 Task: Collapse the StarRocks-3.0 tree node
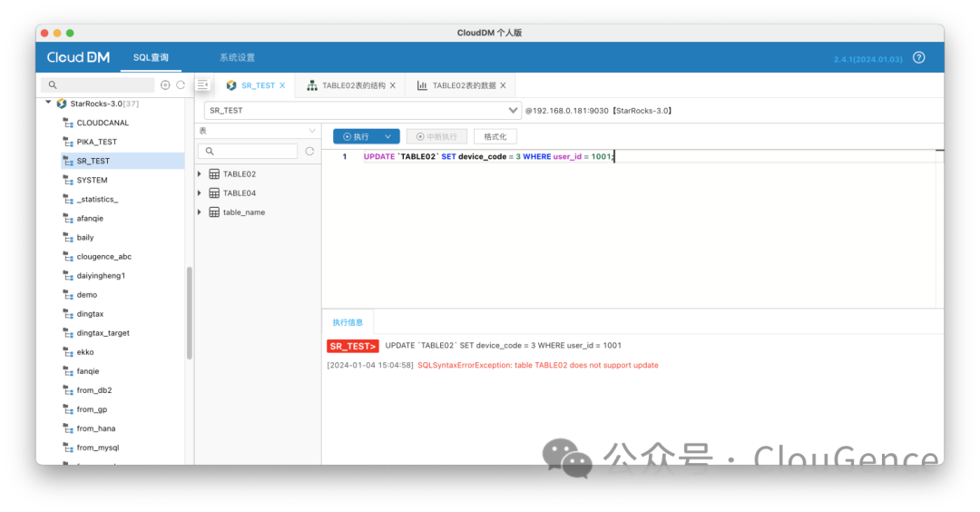(x=48, y=103)
